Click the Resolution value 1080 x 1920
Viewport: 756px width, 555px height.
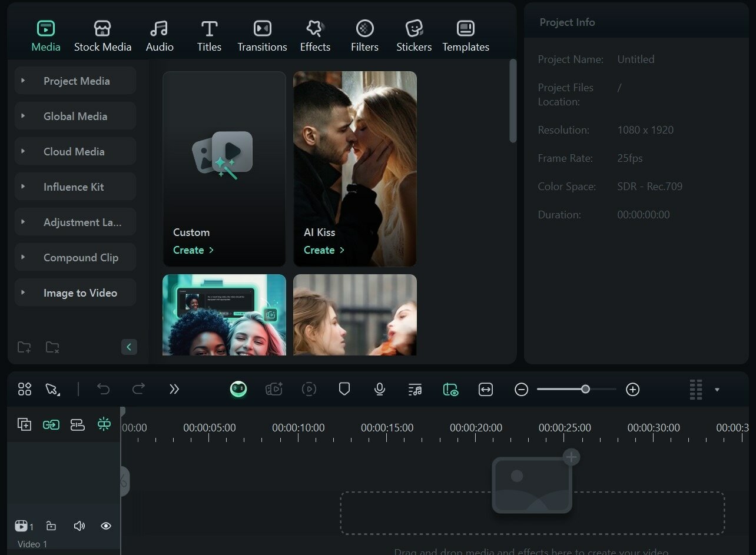(x=645, y=130)
